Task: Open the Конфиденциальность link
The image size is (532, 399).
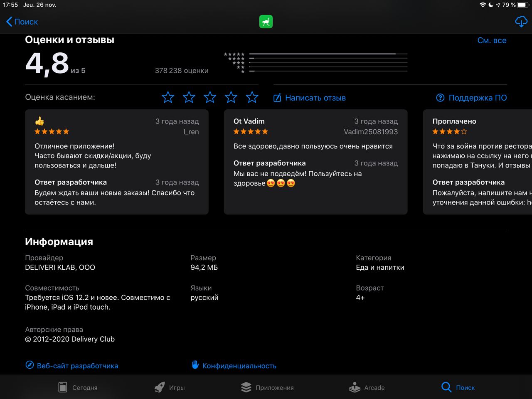Action: coord(239,366)
